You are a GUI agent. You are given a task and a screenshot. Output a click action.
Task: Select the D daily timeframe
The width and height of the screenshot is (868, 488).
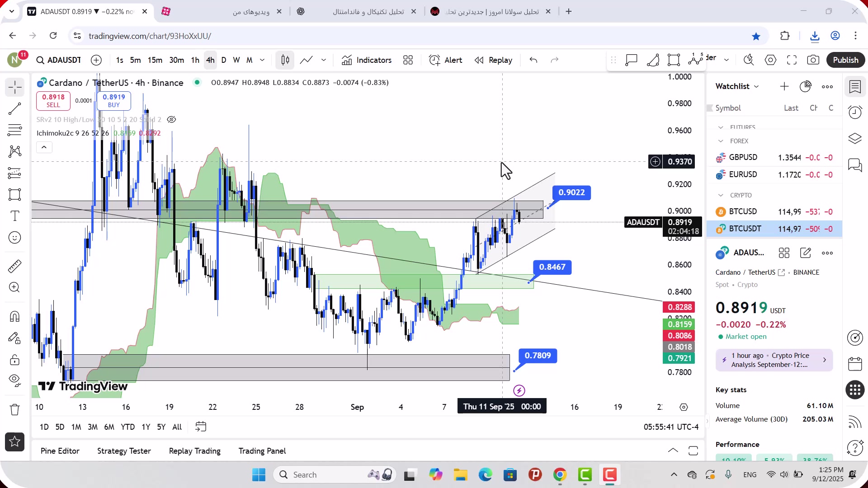(224, 60)
